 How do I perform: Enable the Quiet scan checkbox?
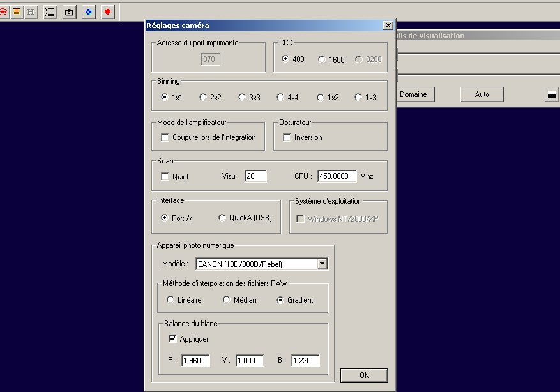click(165, 176)
